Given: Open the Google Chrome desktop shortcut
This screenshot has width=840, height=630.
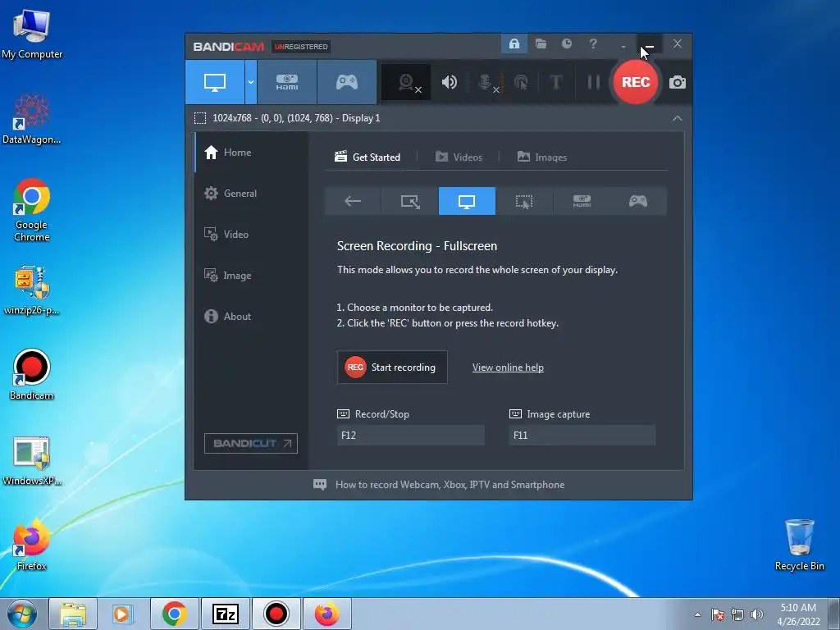Looking at the screenshot, I should point(32,209).
